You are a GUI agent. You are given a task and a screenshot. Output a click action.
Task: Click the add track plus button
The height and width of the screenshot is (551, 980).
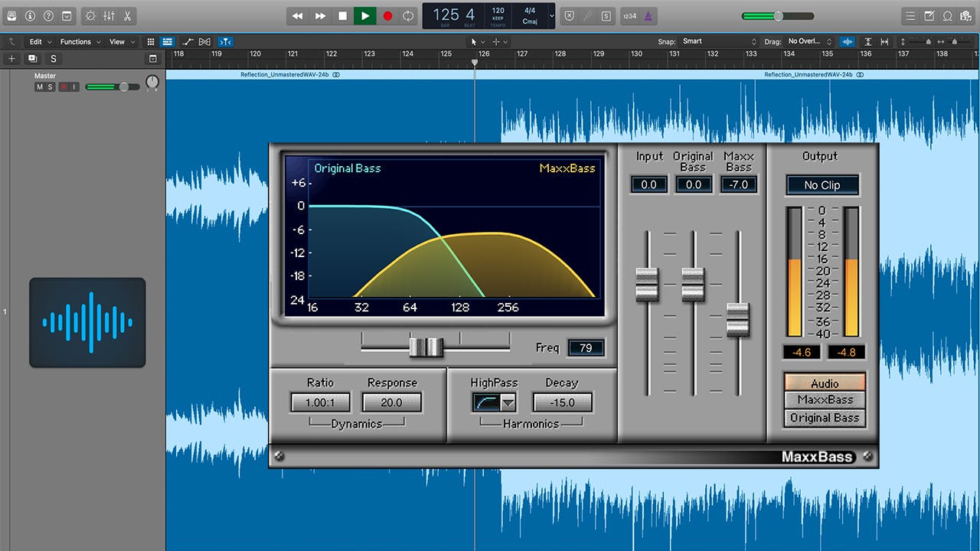pos(11,59)
